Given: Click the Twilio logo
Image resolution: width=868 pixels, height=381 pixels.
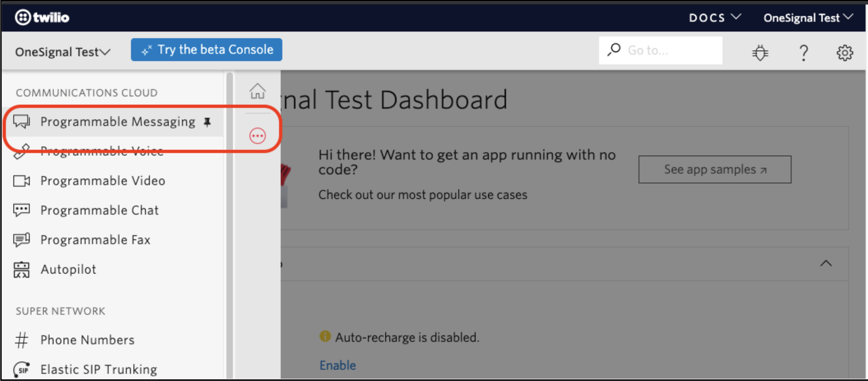Looking at the screenshot, I should (42, 17).
